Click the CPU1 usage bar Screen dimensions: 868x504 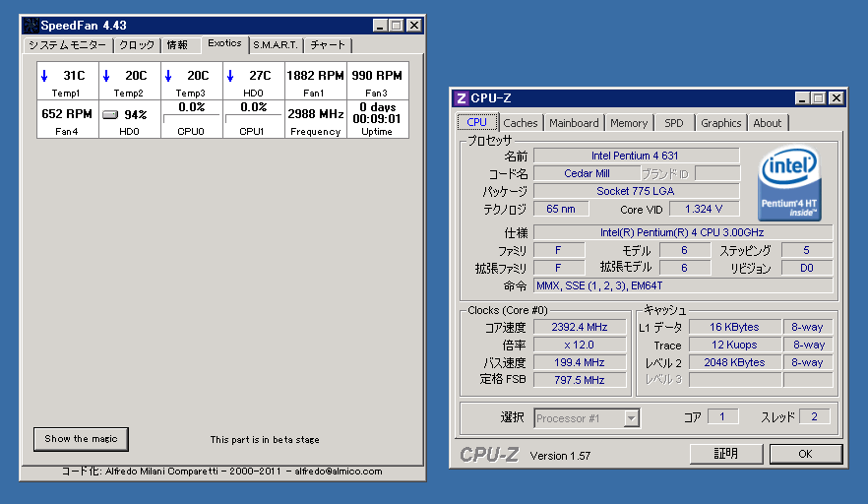pyautogui.click(x=253, y=119)
